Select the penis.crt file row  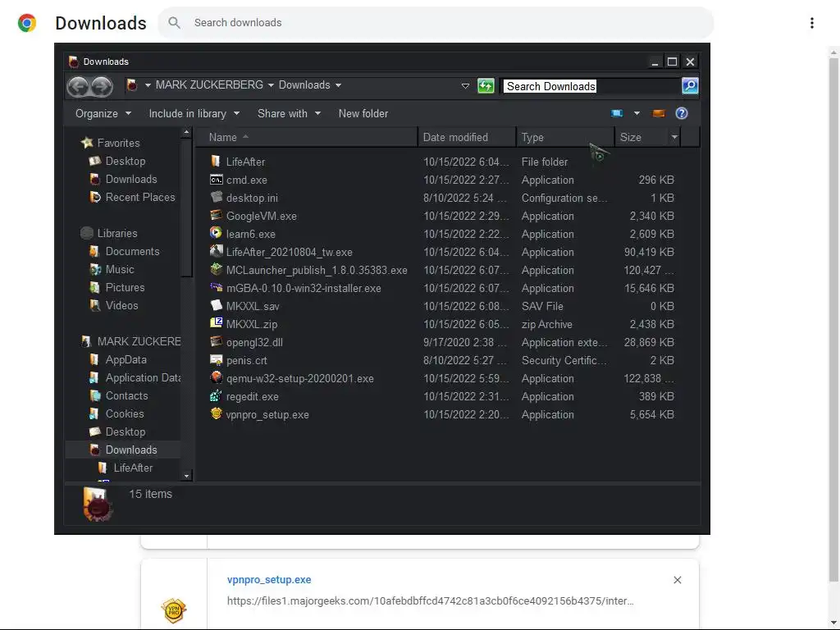pos(442,360)
